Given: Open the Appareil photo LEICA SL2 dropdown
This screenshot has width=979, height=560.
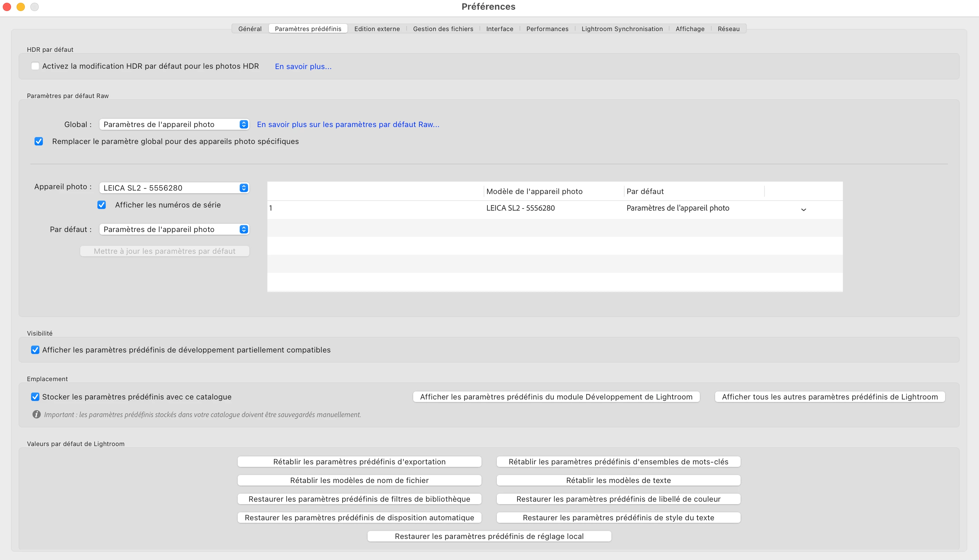Looking at the screenshot, I should tap(174, 188).
